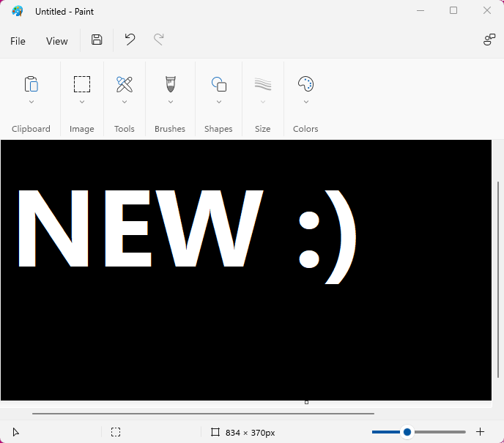Click the white NEW text on canvas
Image resolution: width=504 pixels, height=443 pixels.
[139, 228]
